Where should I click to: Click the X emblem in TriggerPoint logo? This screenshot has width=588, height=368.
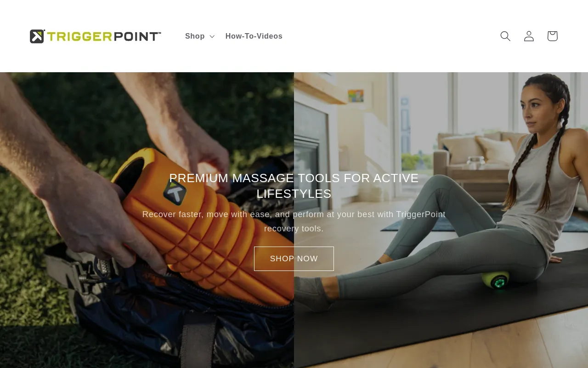(x=37, y=36)
